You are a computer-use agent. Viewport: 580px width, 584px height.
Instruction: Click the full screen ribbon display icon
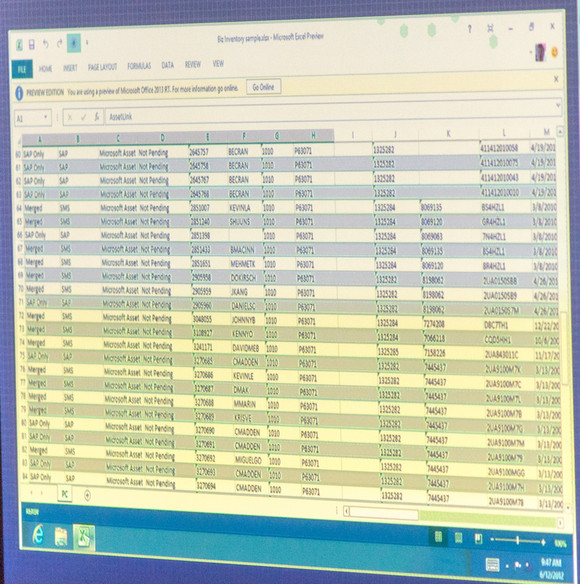point(491,28)
